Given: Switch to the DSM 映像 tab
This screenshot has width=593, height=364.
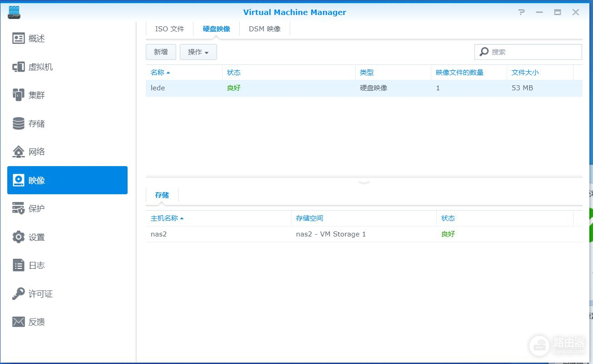Looking at the screenshot, I should (264, 29).
